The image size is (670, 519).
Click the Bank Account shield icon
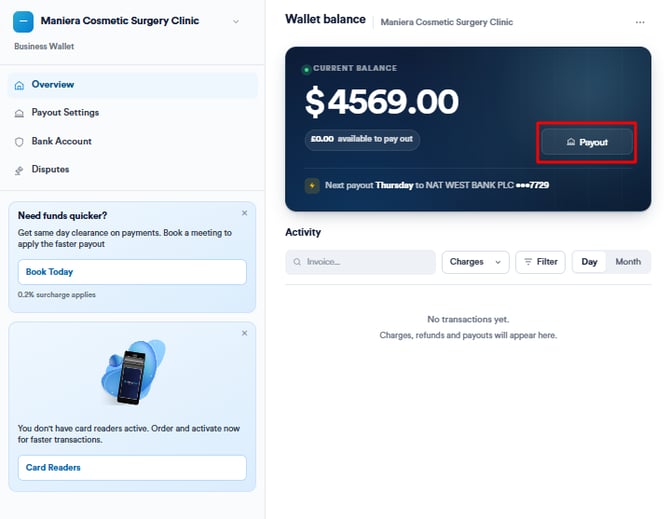coord(19,142)
